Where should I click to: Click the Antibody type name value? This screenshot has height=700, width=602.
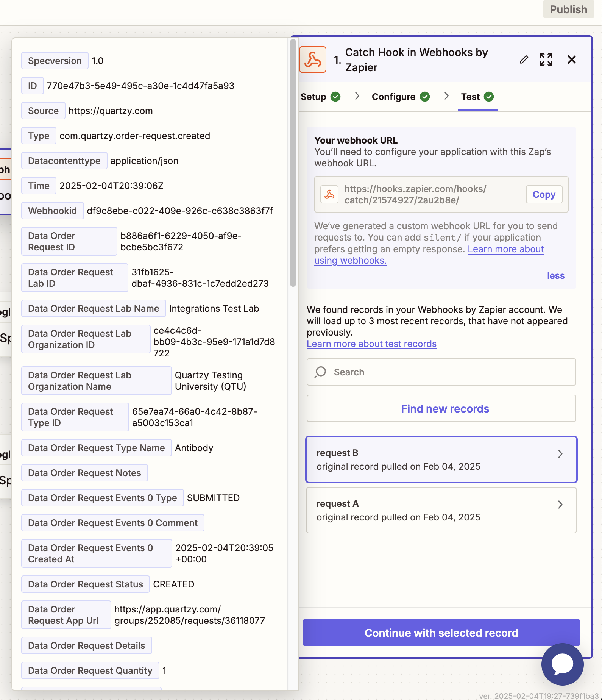coord(194,448)
